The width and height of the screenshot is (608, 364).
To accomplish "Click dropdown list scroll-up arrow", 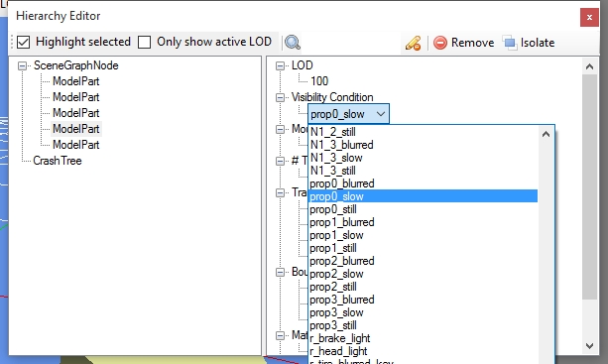I will [x=546, y=134].
